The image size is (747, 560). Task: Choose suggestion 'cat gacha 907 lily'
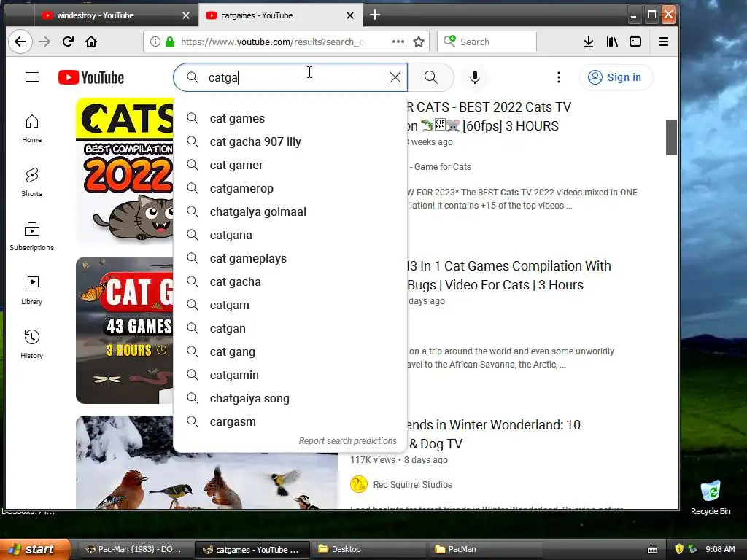point(290,142)
